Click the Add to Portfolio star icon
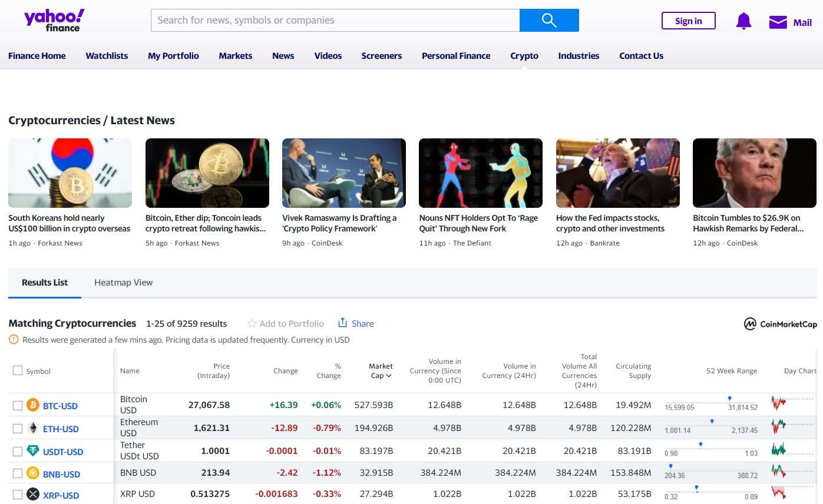823x504 pixels. [x=252, y=323]
